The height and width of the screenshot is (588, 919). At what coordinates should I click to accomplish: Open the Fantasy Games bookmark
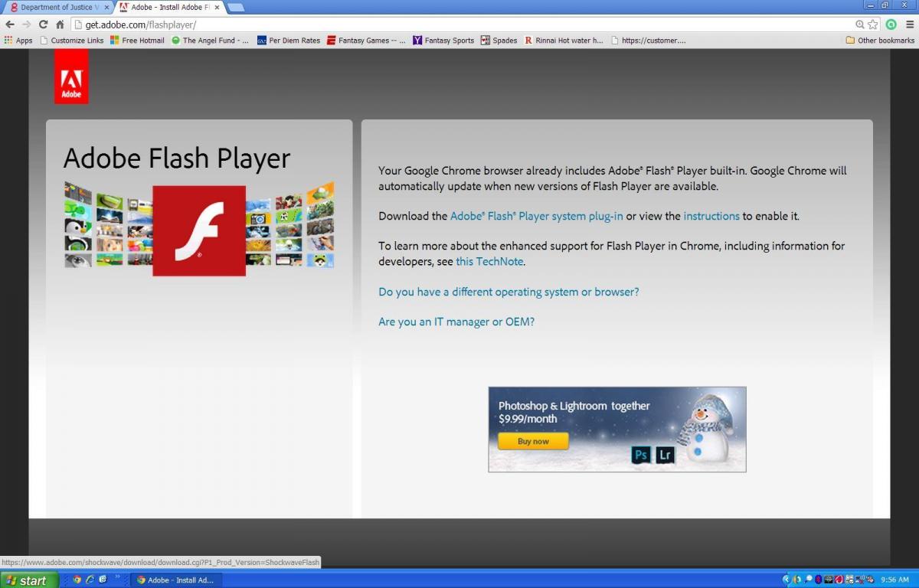pyautogui.click(x=366, y=41)
